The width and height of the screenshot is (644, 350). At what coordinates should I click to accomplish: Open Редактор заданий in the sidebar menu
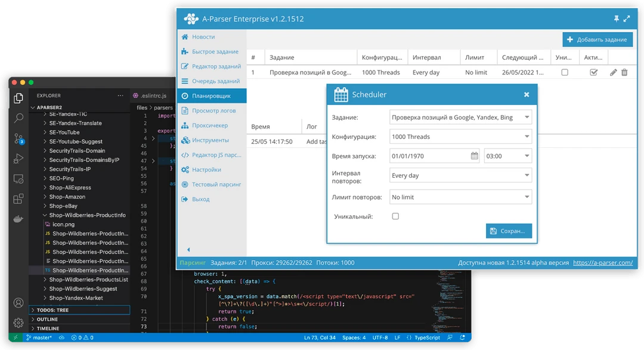click(216, 66)
